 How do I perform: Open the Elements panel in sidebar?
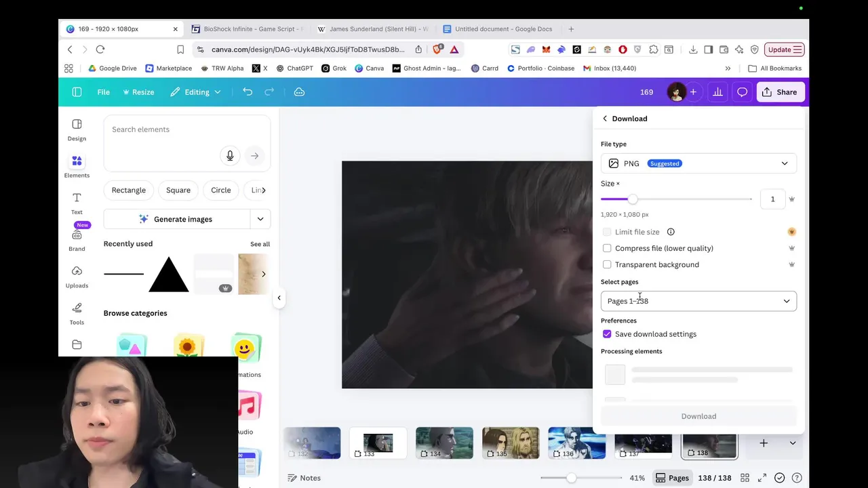77,167
